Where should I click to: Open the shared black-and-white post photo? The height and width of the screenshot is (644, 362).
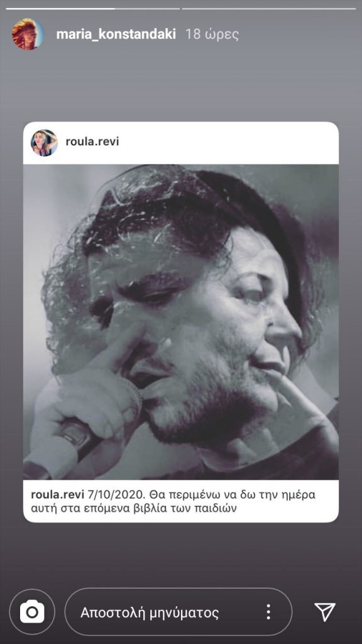pos(181,322)
